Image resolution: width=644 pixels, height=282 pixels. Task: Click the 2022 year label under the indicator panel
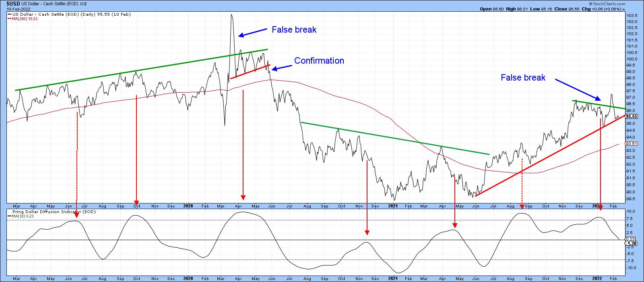597,278
